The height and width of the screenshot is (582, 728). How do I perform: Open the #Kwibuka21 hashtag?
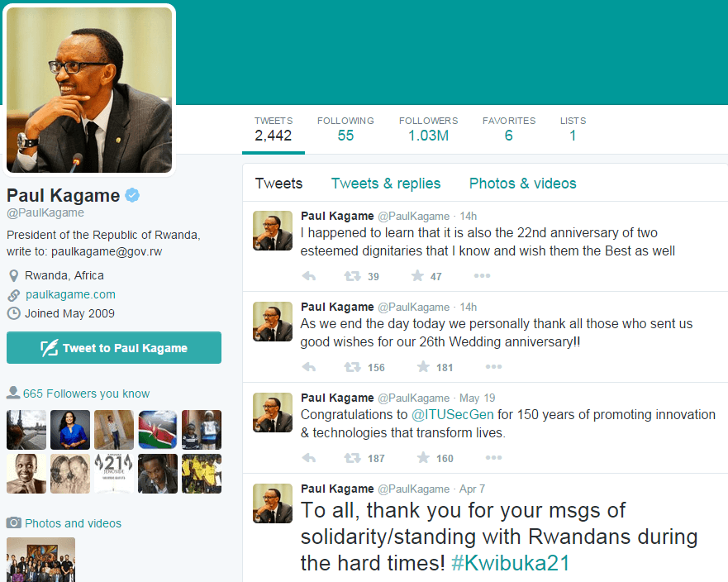tap(510, 563)
